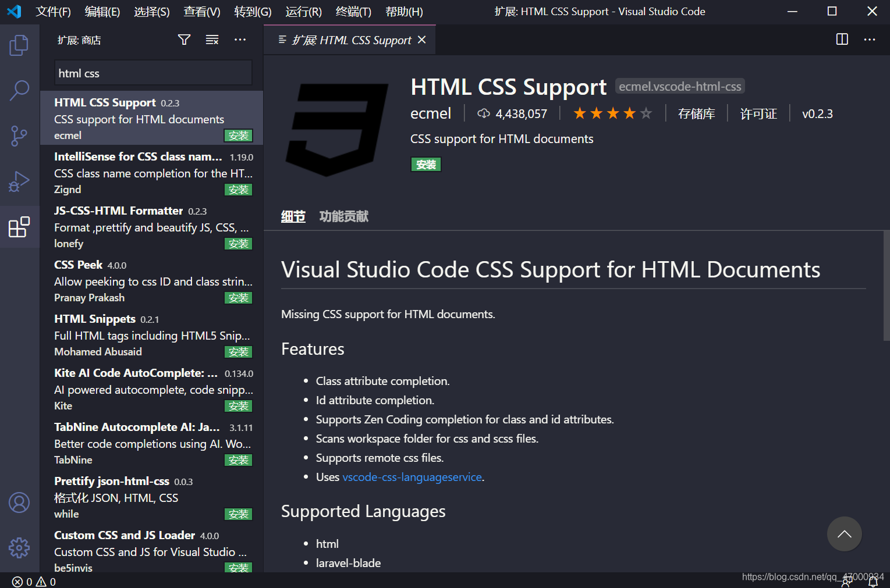Image resolution: width=890 pixels, height=588 pixels.
Task: Click the Features heading
Action: [x=313, y=349]
